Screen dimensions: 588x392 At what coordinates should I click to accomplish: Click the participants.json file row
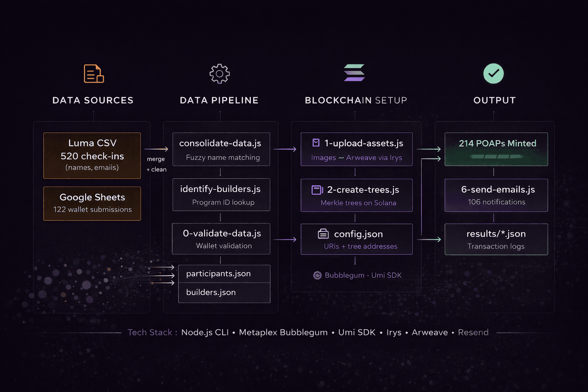(x=224, y=274)
